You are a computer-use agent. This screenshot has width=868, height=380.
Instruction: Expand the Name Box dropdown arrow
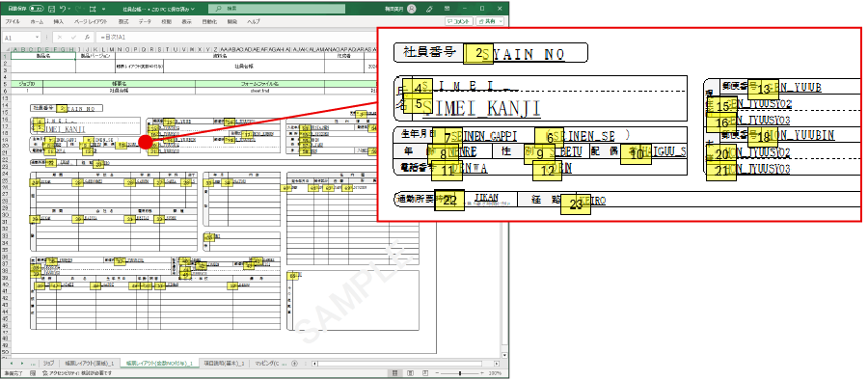[x=38, y=38]
